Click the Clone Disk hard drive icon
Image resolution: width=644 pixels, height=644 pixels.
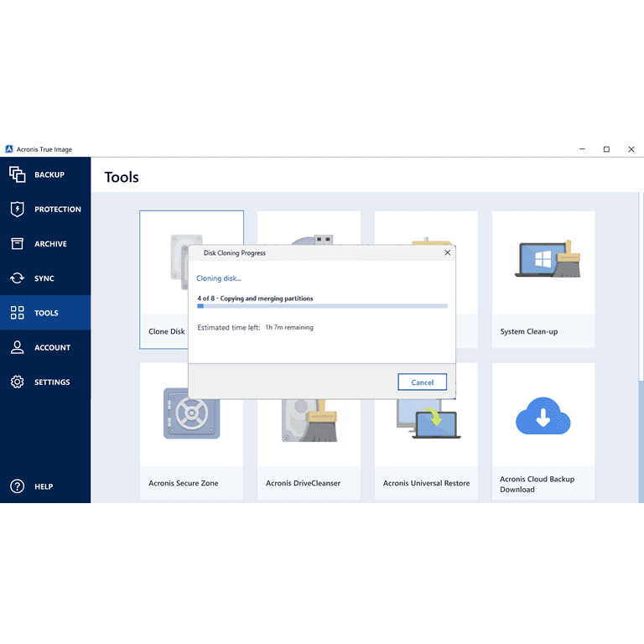coord(179,262)
